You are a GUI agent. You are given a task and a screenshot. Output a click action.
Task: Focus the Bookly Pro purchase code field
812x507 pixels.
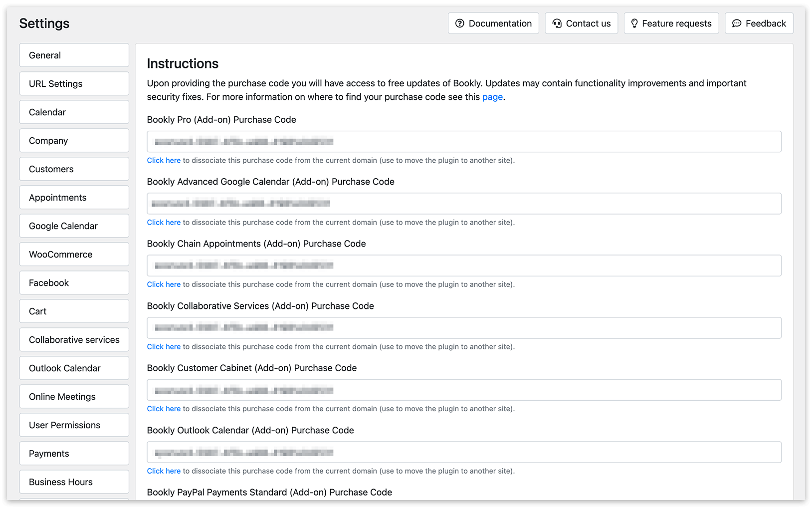464,142
